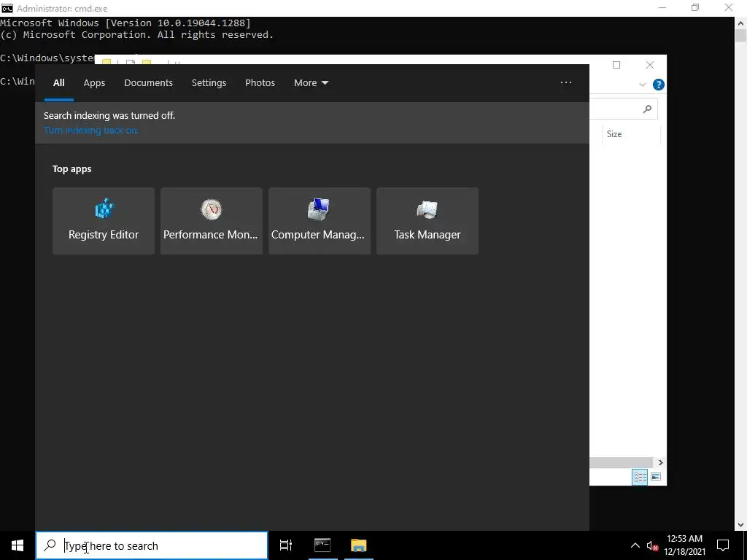Switch to cmd.exe taskbar button

(x=322, y=545)
